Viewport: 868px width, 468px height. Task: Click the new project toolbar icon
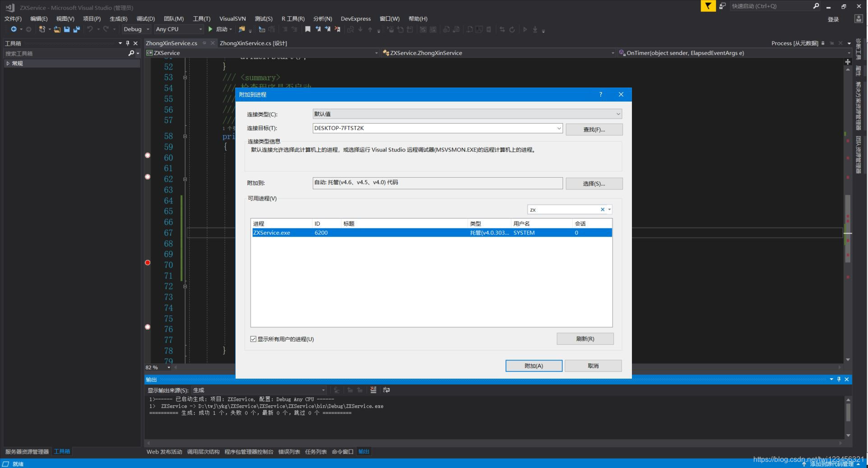point(42,29)
